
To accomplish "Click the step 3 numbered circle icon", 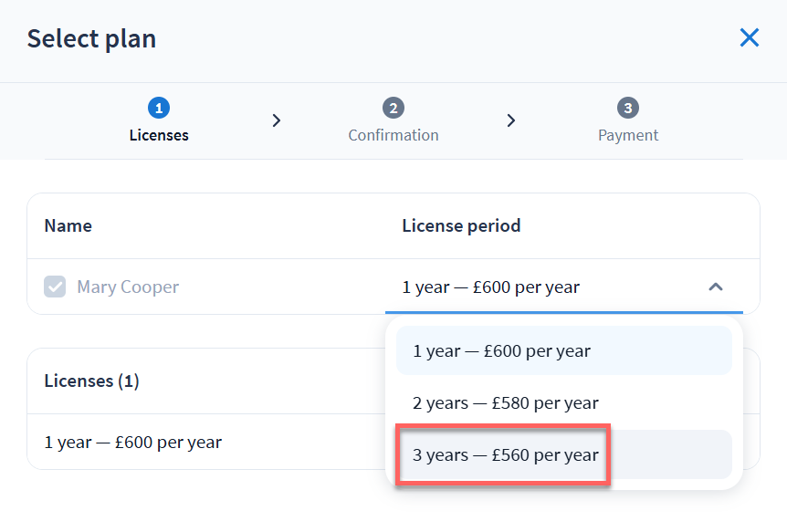I will (x=628, y=109).
